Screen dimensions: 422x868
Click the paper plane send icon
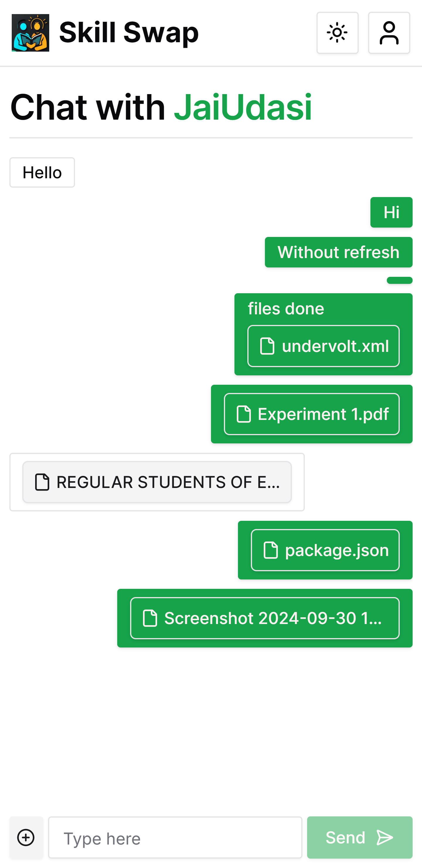tap(384, 837)
